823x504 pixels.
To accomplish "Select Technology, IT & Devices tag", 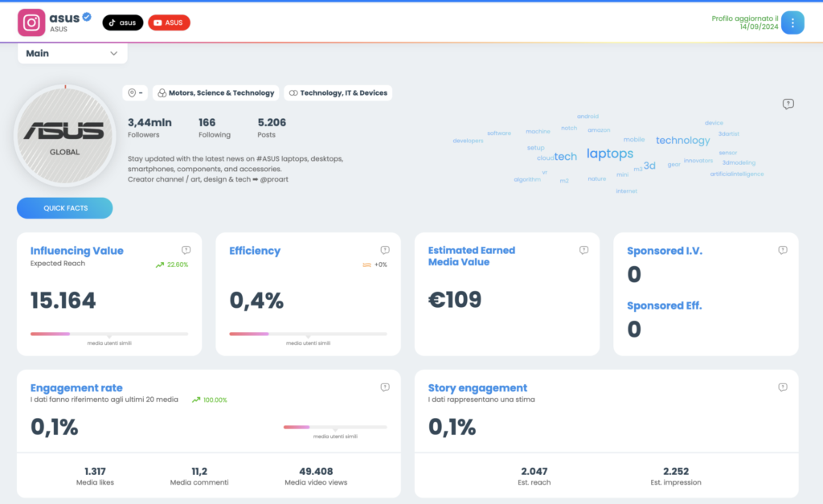I will pos(338,93).
